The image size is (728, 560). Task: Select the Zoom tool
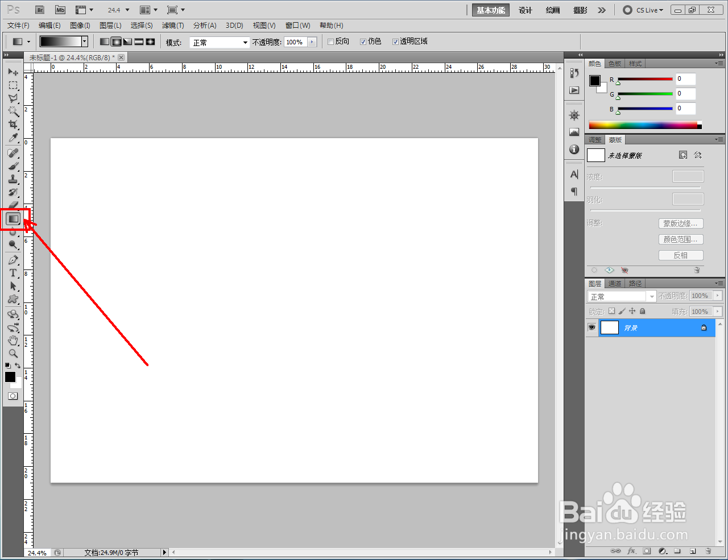[13, 353]
